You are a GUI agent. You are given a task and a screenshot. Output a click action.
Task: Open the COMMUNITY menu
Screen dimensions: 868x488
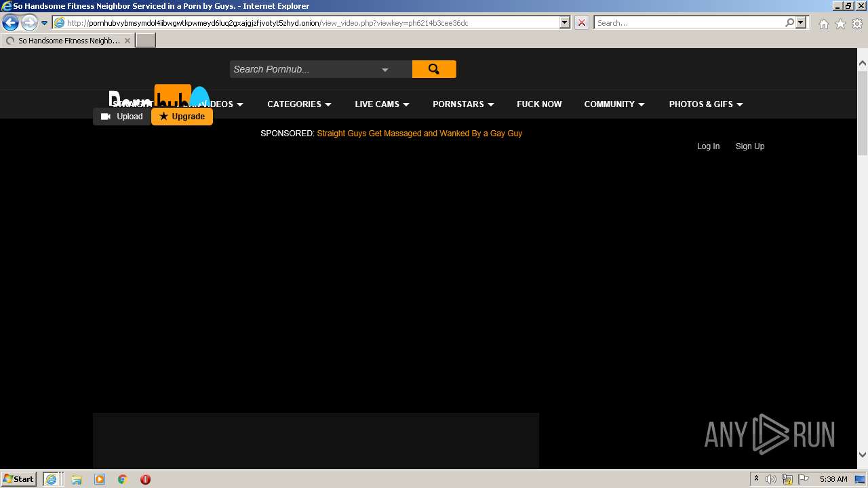tap(614, 104)
